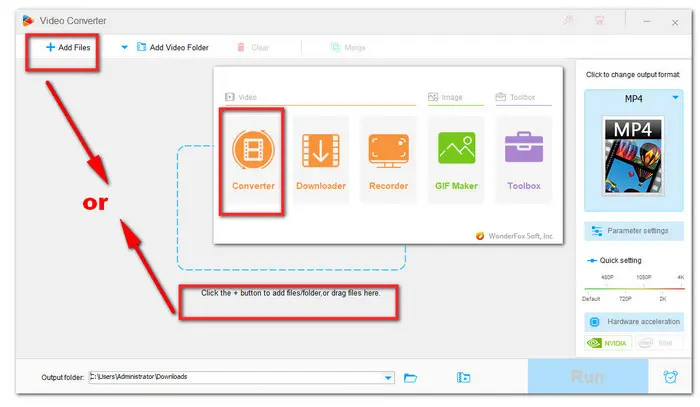Open dropdown arrow beside Add Video Folder
700x407 pixels.
[125, 46]
